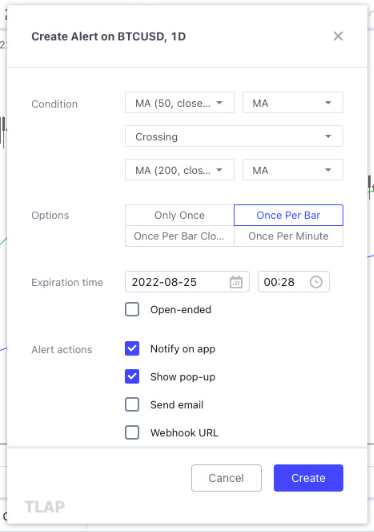Viewport: 374px width, 532px height.
Task: Open the first MA plot dropdown
Action: (x=293, y=102)
